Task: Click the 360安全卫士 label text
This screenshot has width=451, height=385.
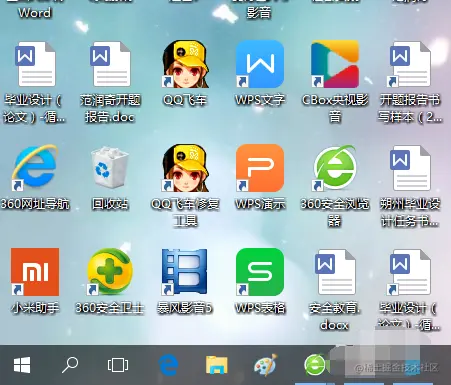Action: point(110,308)
